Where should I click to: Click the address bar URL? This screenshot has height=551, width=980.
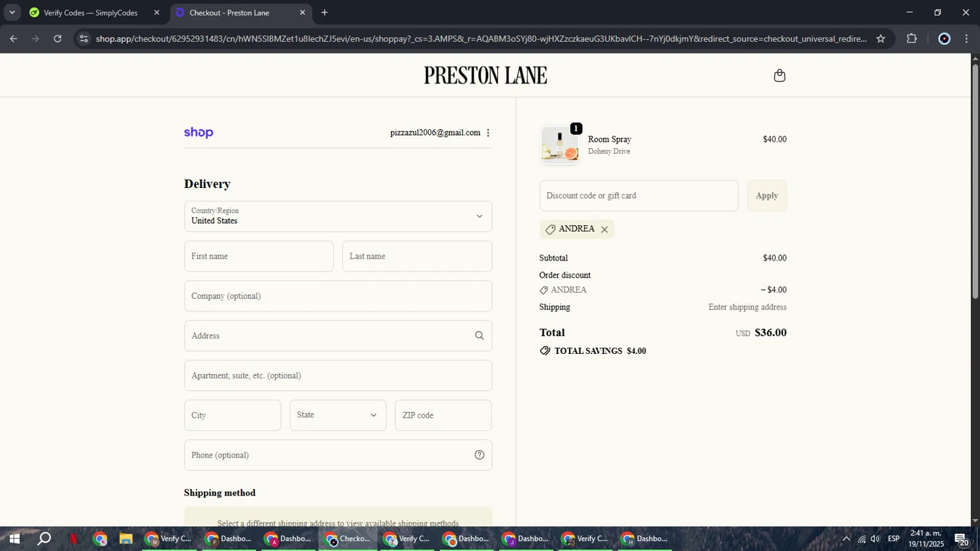481,39
